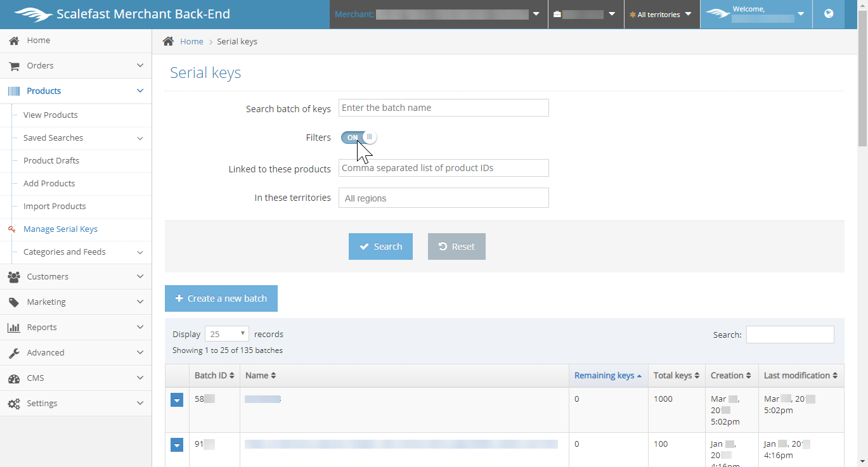
Task: Expand the first batch row action arrow
Action: pyautogui.click(x=177, y=400)
